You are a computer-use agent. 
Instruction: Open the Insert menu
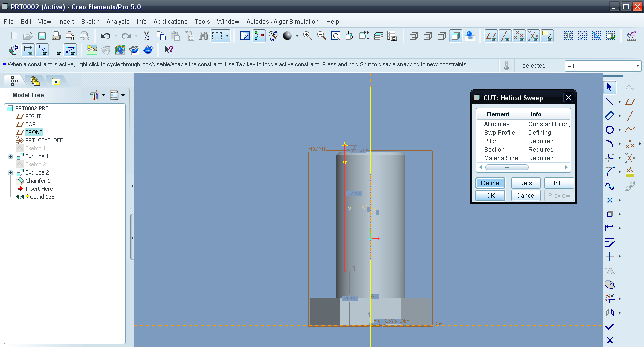[66, 22]
